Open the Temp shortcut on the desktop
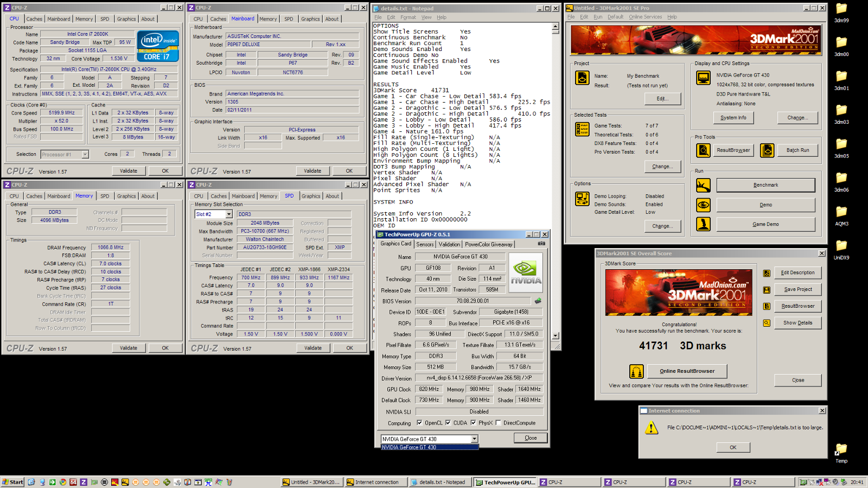This screenshot has width=868, height=488. tap(841, 449)
